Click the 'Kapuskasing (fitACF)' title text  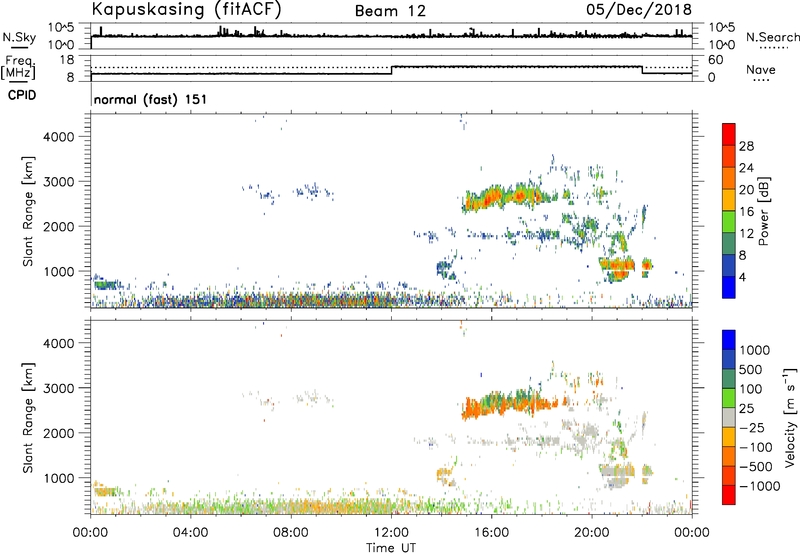[x=186, y=9]
